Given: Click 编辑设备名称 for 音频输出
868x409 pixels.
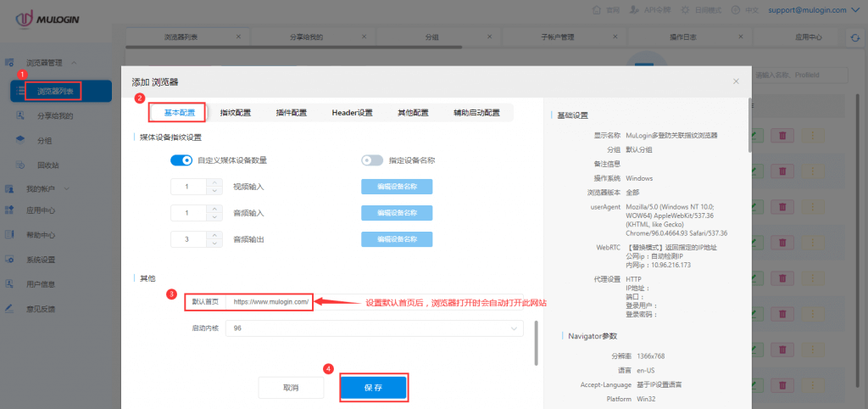Looking at the screenshot, I should click(397, 239).
